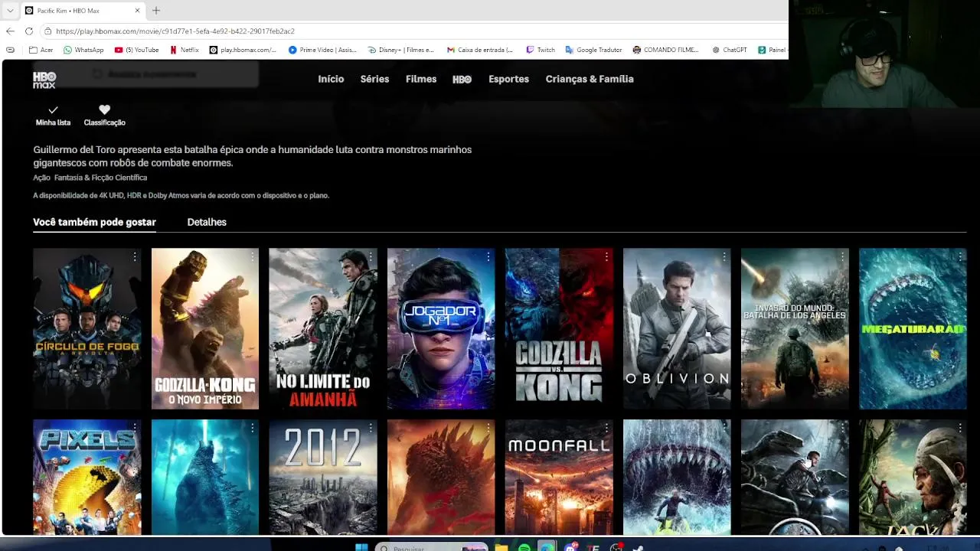Open three-dot menu on No Limite do Amanhã
This screenshot has width=980, height=551.
pyautogui.click(x=371, y=256)
